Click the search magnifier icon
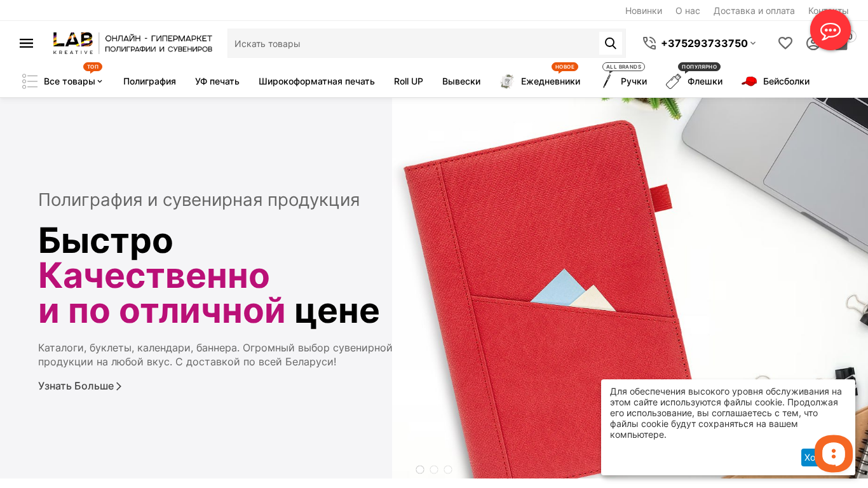 [x=611, y=43]
